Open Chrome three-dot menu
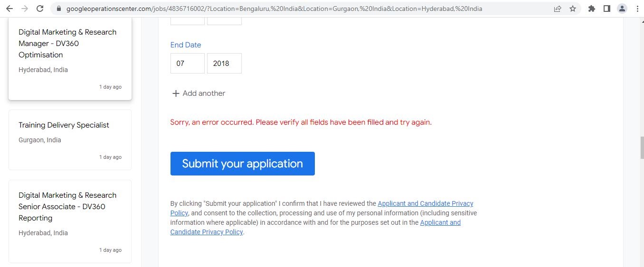The image size is (644, 267). click(637, 9)
